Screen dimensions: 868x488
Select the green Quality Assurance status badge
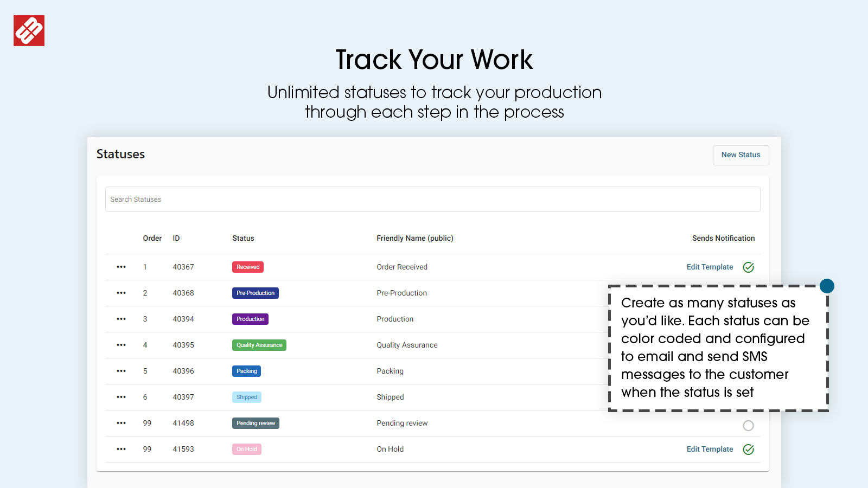(259, 345)
